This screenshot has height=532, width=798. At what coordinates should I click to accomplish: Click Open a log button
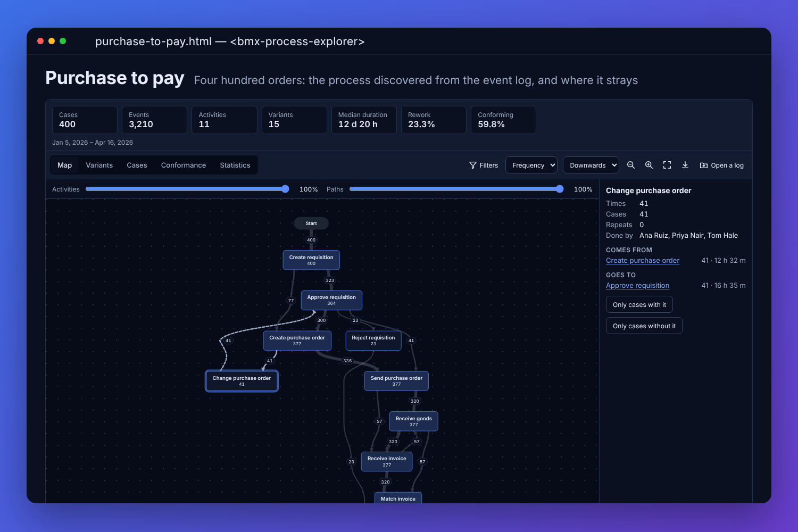tap(722, 165)
